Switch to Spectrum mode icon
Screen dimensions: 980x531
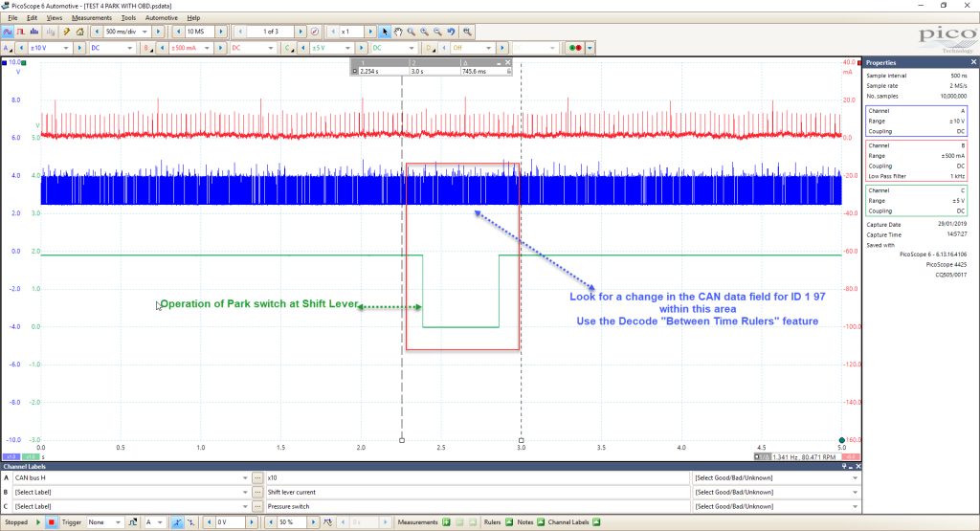tap(34, 32)
